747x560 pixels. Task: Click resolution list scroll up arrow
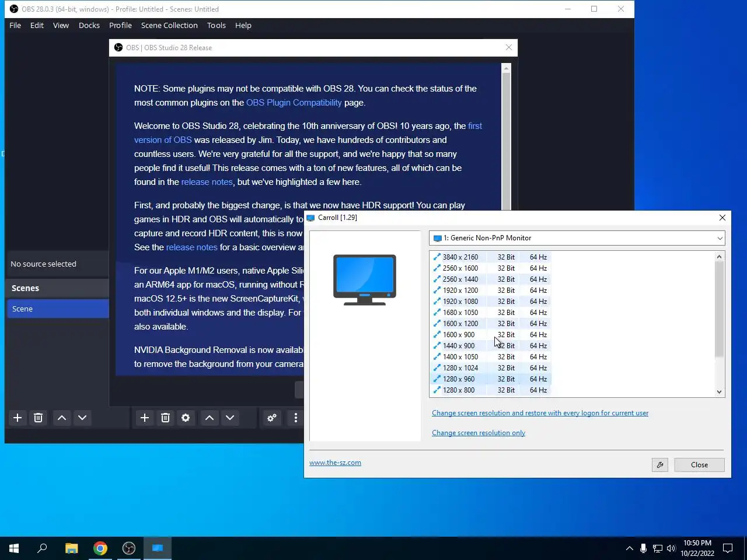(x=719, y=257)
